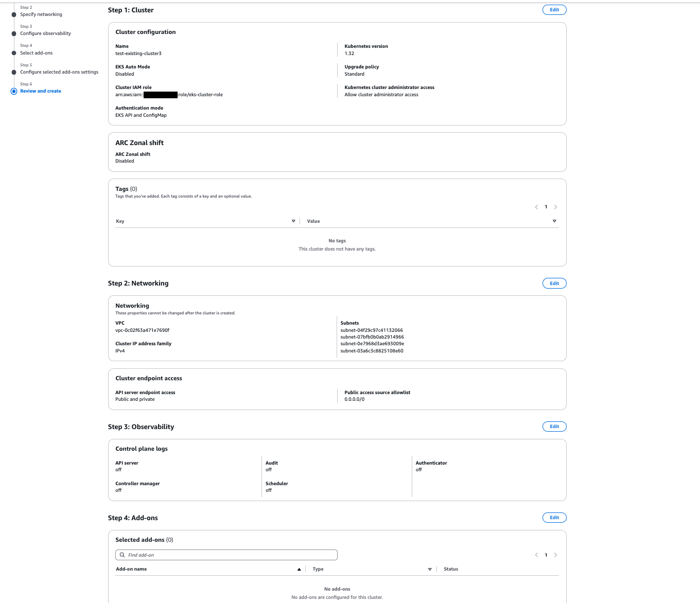Click 'Allow cluster administrator access' value
The width and height of the screenshot is (700, 603).
click(381, 95)
